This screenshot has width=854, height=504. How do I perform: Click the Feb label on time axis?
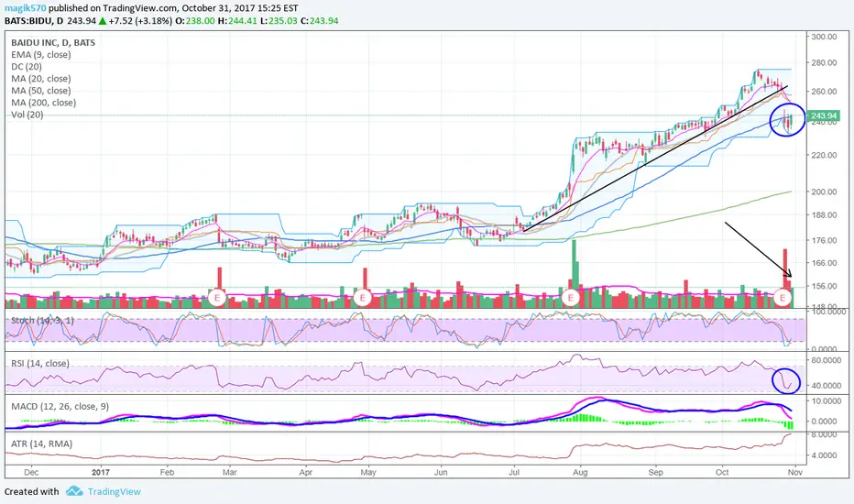(x=167, y=472)
